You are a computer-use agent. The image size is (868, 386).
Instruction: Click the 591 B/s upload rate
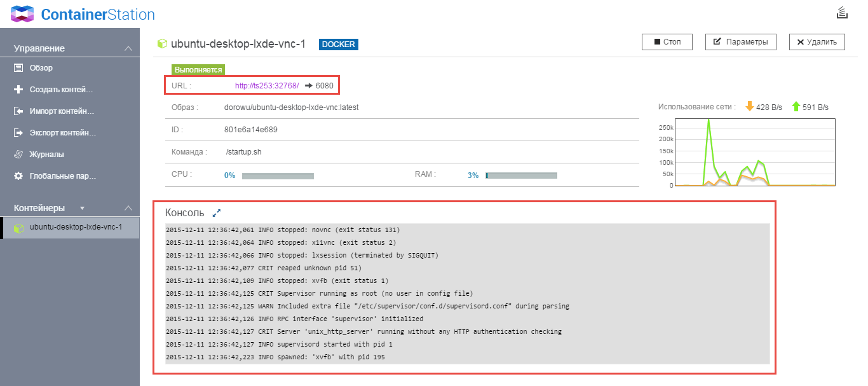coord(816,107)
